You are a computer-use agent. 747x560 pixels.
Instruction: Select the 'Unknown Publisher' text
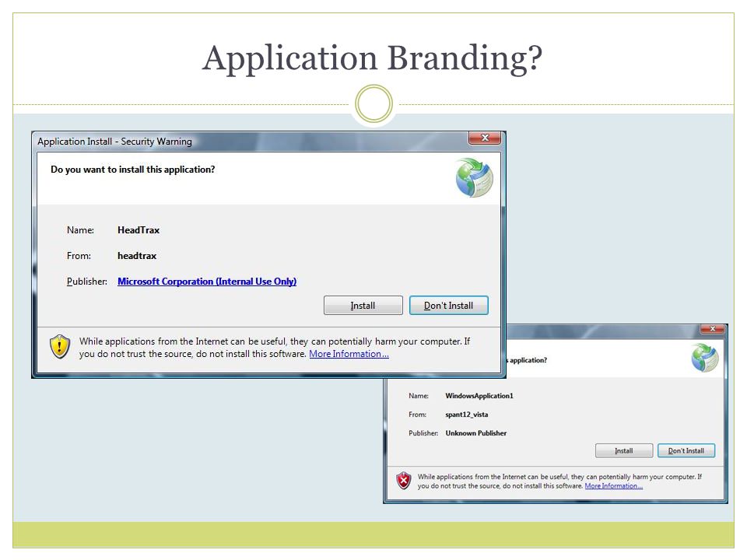click(x=476, y=433)
